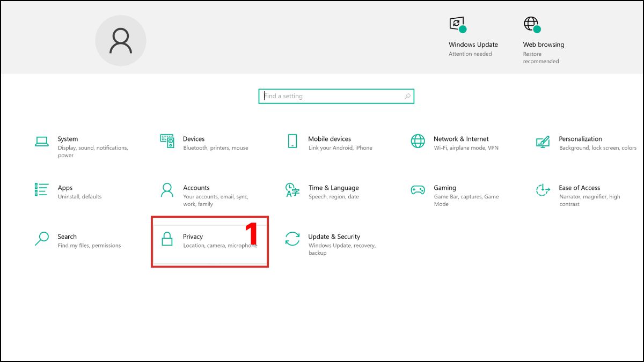Open Network & Internet globe icon
This screenshot has width=644, height=362.
click(x=418, y=142)
